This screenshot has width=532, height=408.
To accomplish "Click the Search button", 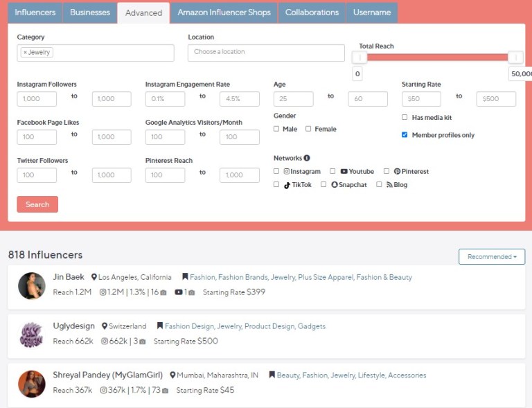I will [37, 204].
